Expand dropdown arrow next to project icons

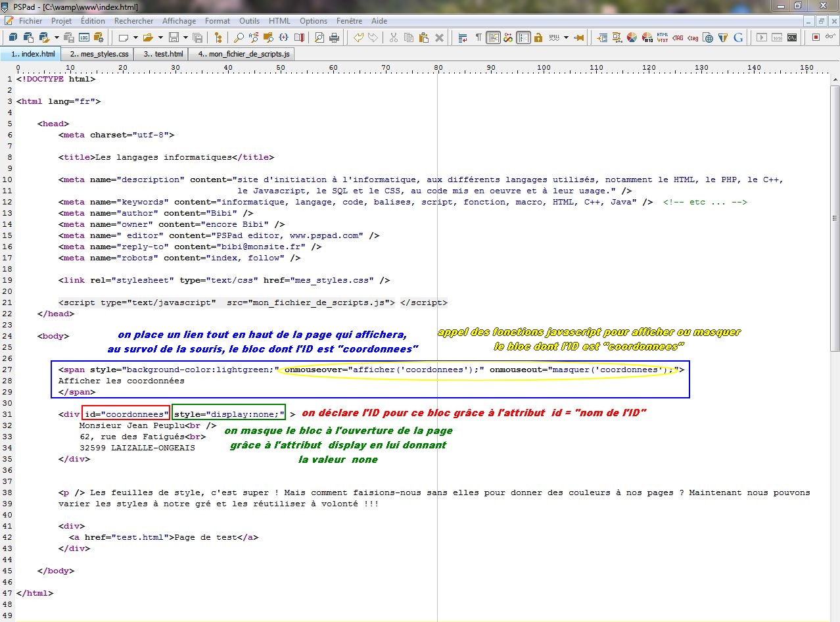tap(57, 37)
